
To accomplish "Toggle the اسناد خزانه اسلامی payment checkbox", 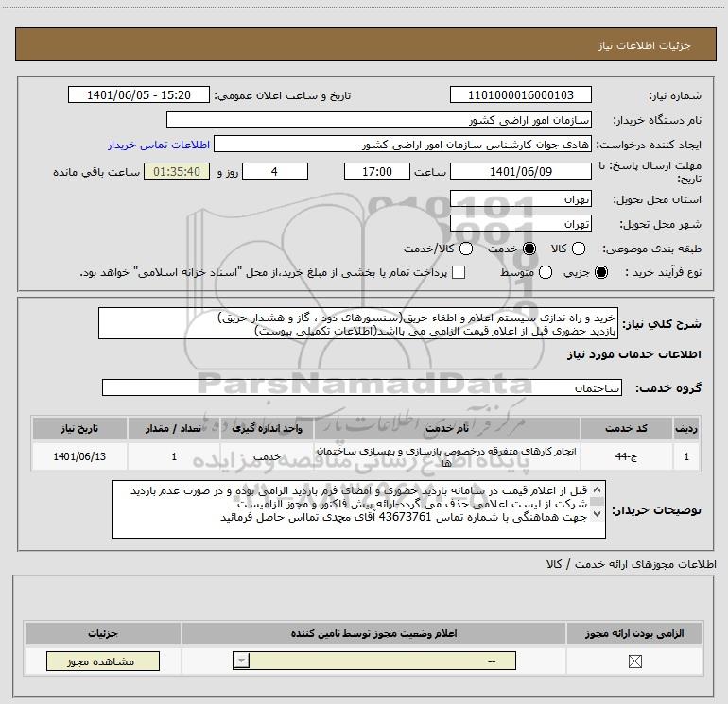I will click(x=459, y=272).
